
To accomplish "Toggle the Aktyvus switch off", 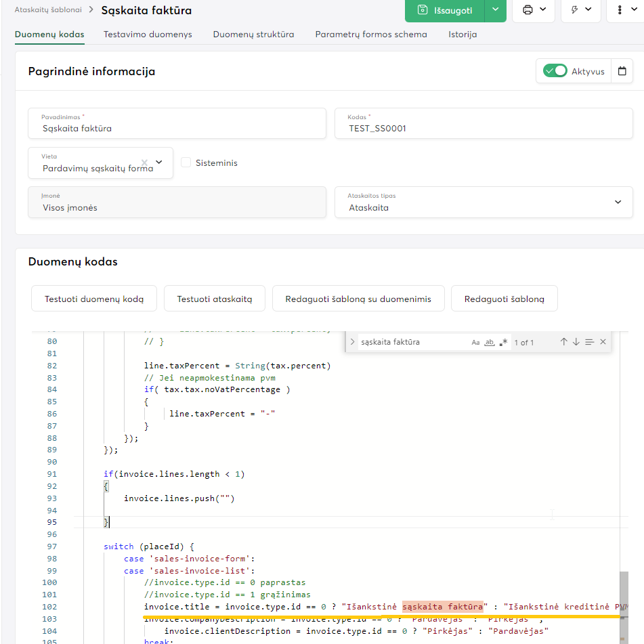I will coord(555,71).
